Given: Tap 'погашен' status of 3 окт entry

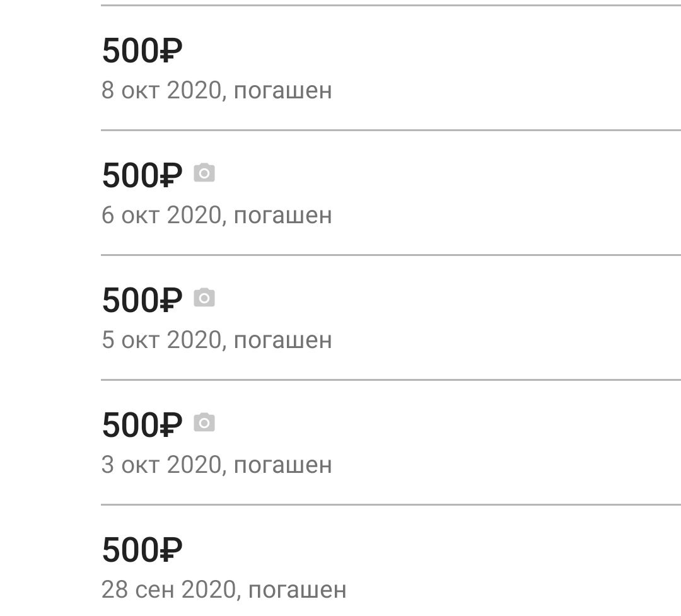Looking at the screenshot, I should click(283, 466).
